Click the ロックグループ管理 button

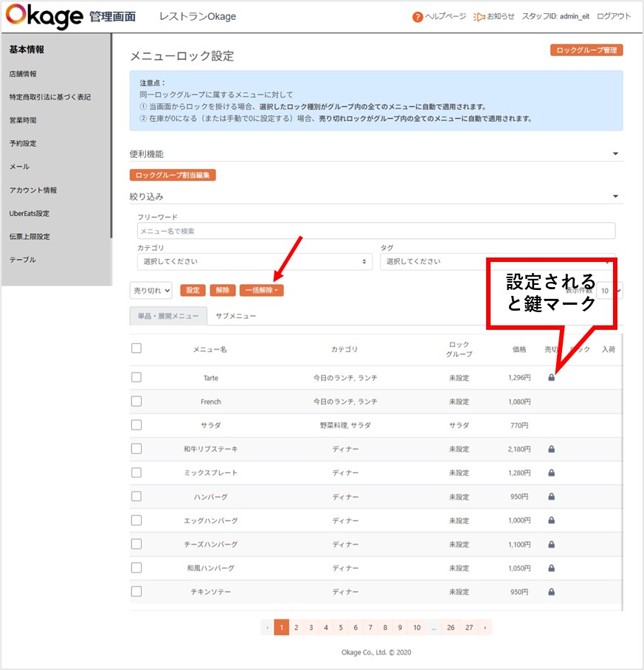point(586,50)
